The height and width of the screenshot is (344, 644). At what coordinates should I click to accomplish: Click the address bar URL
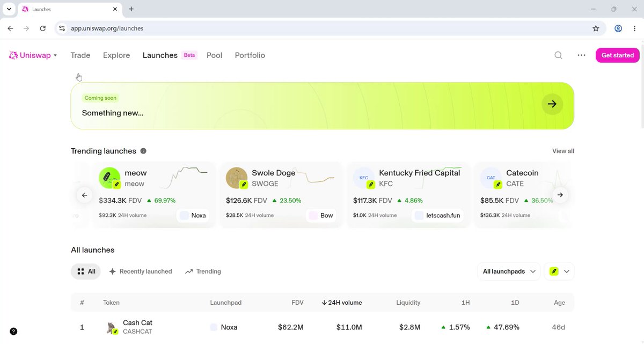click(x=107, y=28)
